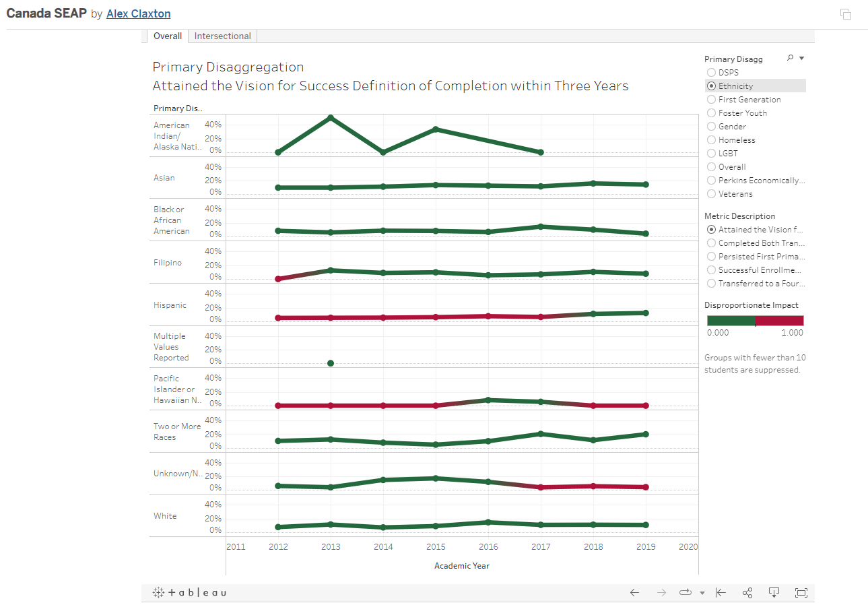
Task: Toggle the Full Screen icon
Action: [x=801, y=593]
